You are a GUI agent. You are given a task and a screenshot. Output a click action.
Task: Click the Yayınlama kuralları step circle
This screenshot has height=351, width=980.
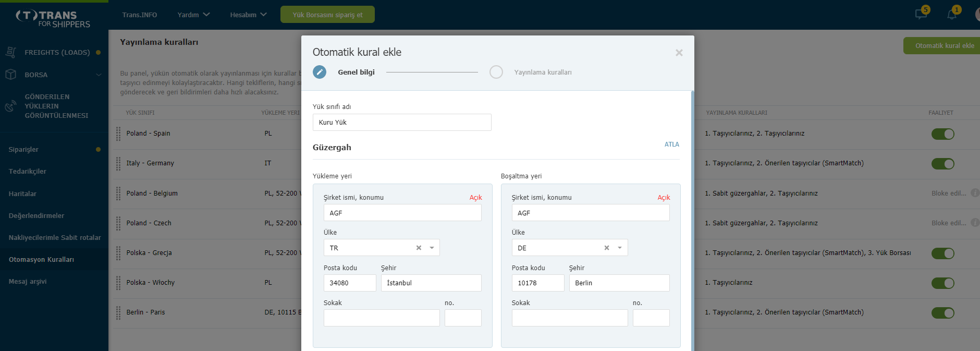[x=496, y=72]
